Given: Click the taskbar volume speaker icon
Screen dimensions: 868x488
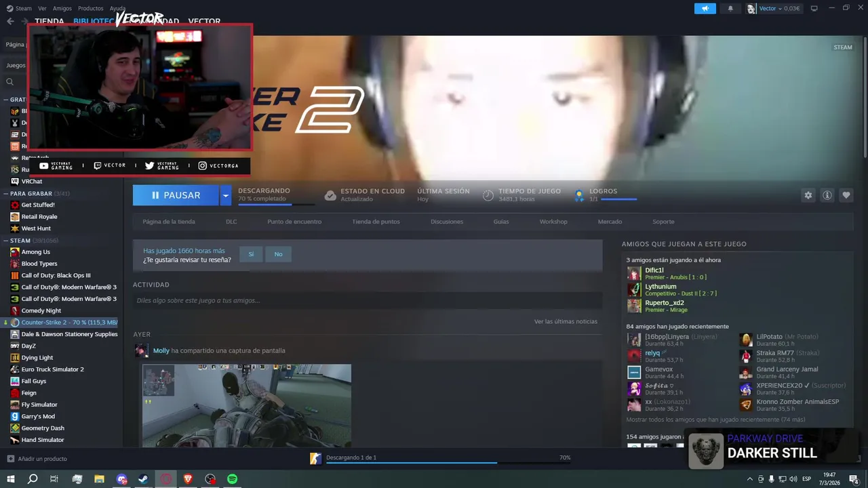Looking at the screenshot, I should pos(793,479).
